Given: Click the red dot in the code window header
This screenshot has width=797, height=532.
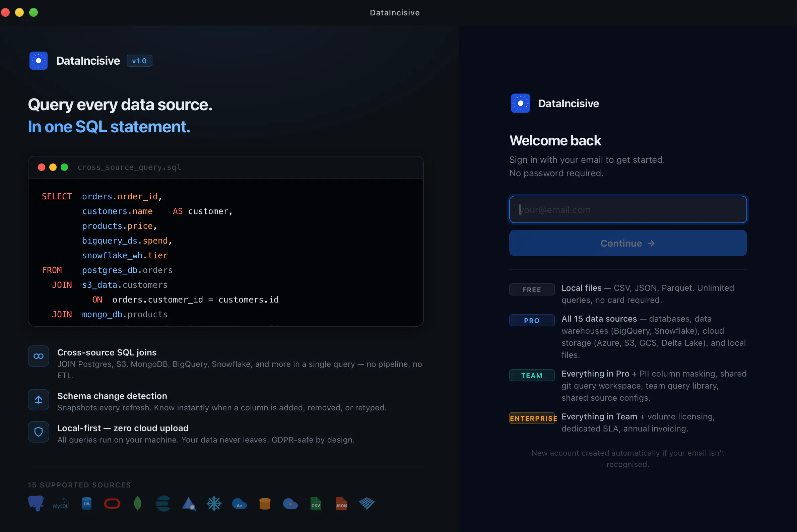Looking at the screenshot, I should 42,167.
